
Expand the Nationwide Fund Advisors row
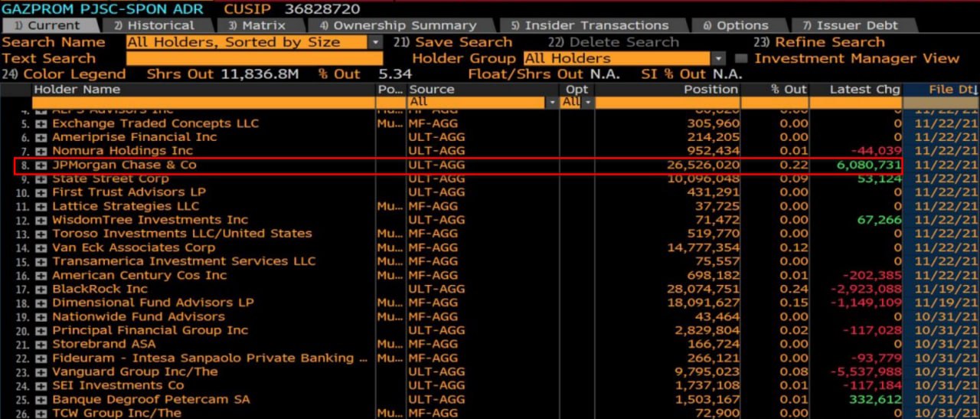tap(41, 316)
